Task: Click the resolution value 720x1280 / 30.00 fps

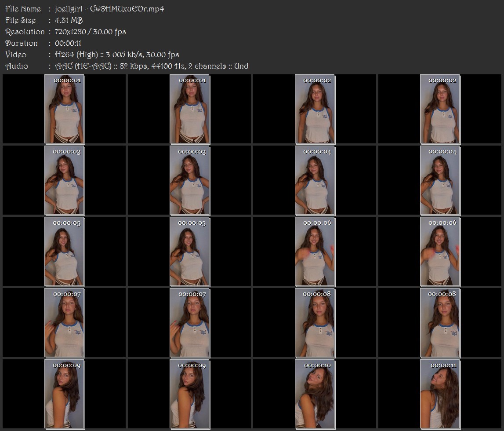Action: click(x=91, y=32)
